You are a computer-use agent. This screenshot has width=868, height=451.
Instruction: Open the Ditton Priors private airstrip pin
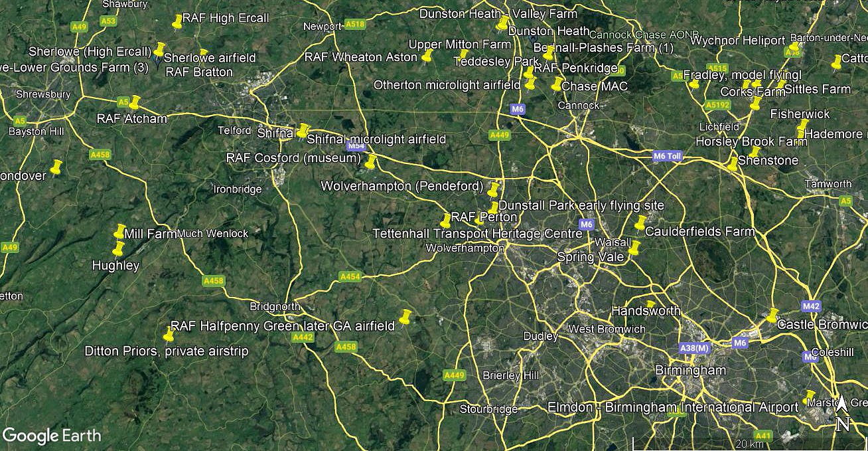point(169,334)
